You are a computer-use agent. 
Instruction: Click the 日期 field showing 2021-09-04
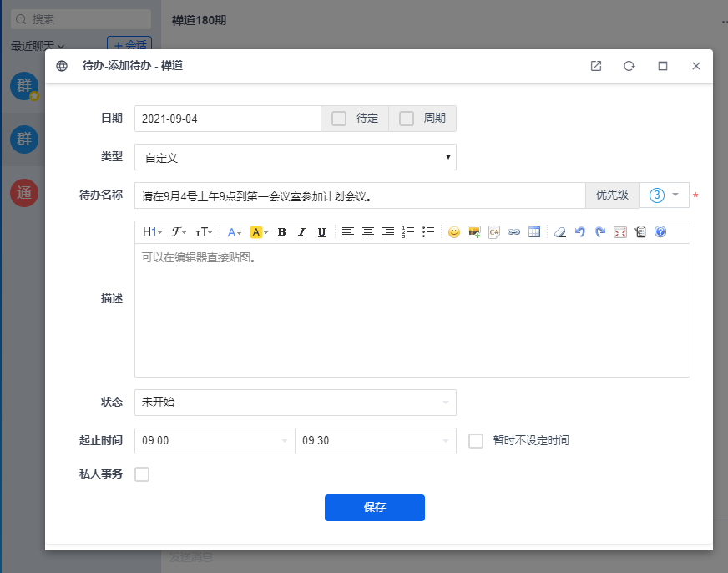coord(227,119)
